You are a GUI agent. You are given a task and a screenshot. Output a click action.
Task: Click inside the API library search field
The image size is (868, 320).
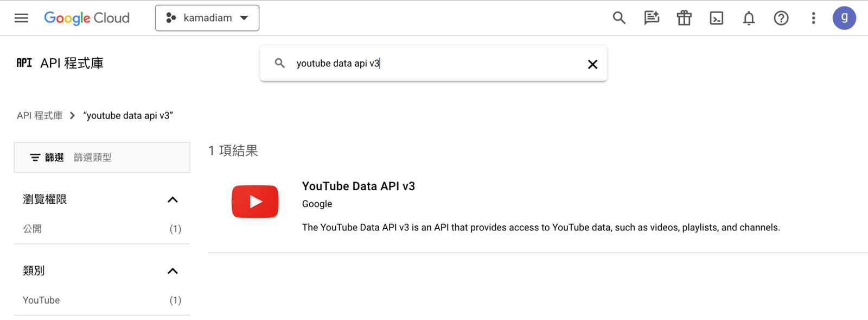[x=434, y=64]
